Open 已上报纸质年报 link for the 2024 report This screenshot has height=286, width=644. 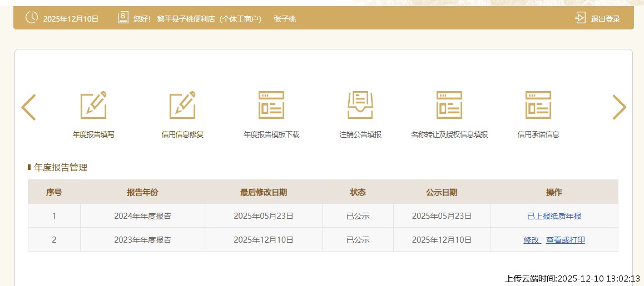click(x=554, y=216)
